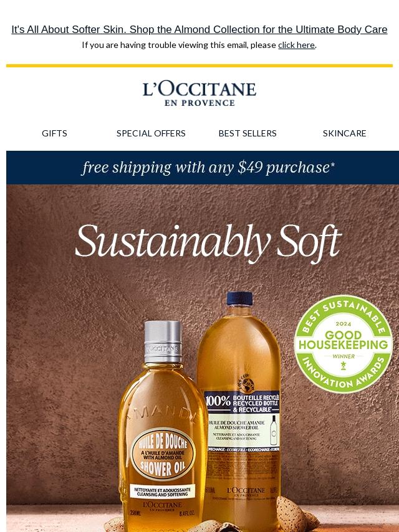
Task: Click the Sustainably Soft headline
Action: tap(208, 242)
